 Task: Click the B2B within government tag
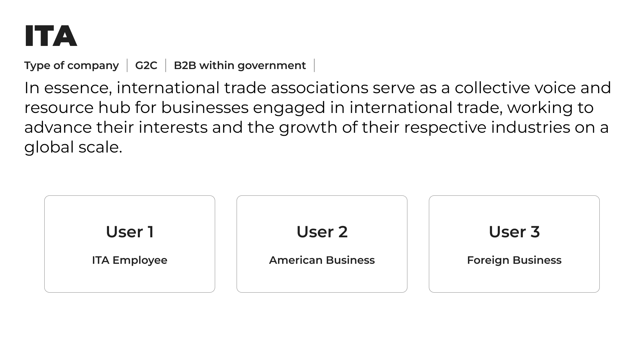(x=240, y=65)
